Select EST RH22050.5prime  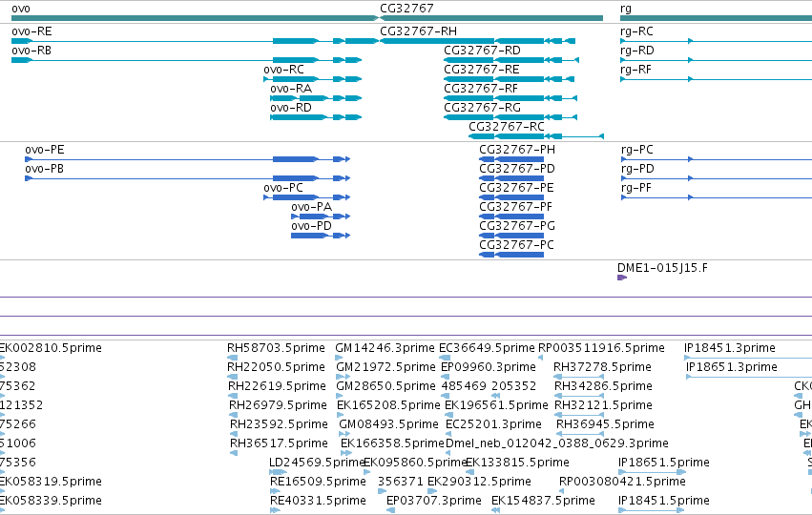tap(276, 367)
